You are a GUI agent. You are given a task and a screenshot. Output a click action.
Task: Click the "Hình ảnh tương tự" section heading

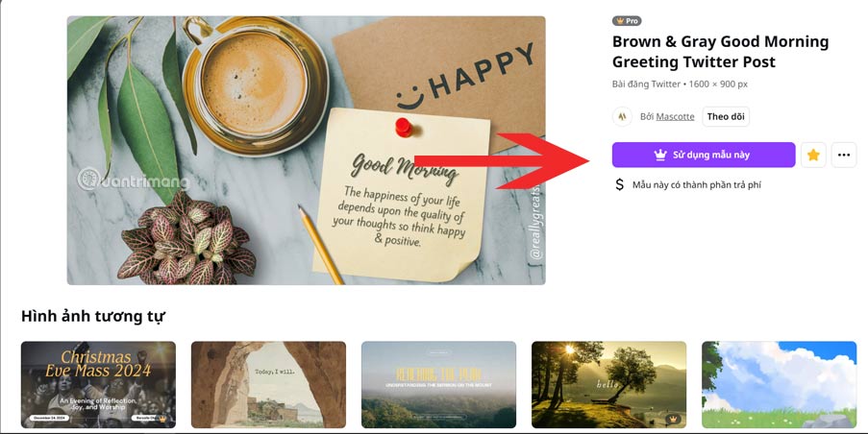point(93,316)
